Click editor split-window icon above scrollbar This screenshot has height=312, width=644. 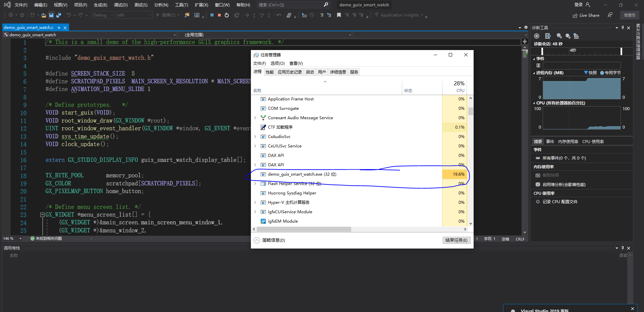[x=525, y=41]
